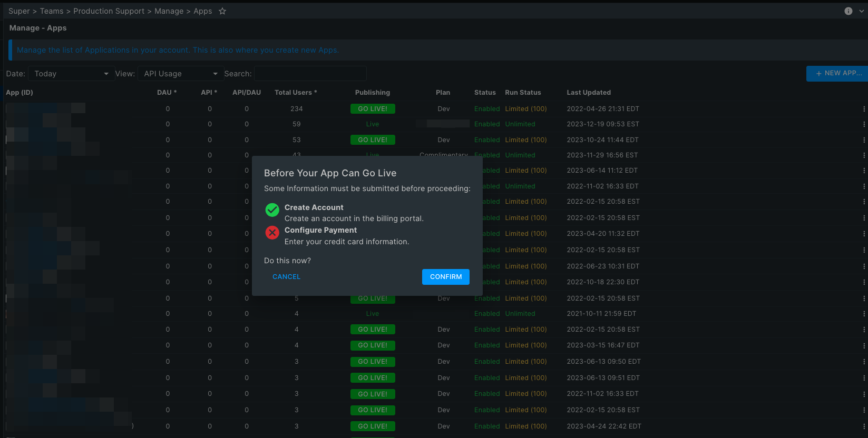Open row menu for 2023-12-19 09:53 EST entry

point(864,124)
